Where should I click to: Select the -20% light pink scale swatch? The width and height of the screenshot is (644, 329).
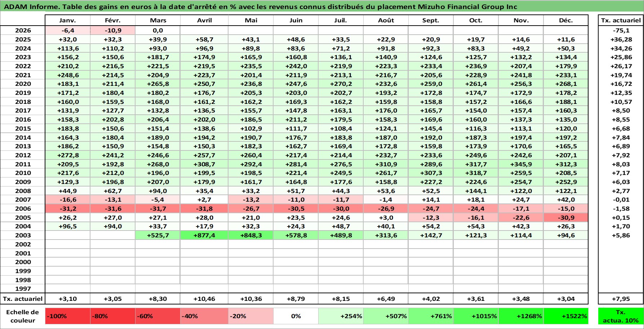coord(251,316)
